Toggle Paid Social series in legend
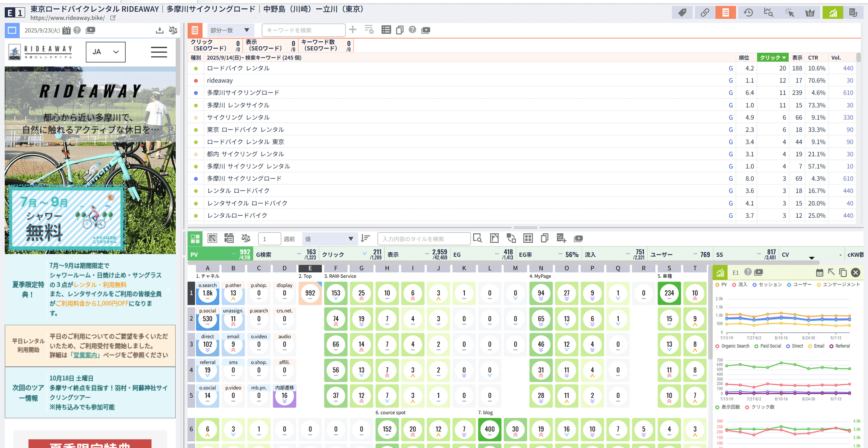This screenshot has width=868, height=448. pyautogui.click(x=768, y=346)
